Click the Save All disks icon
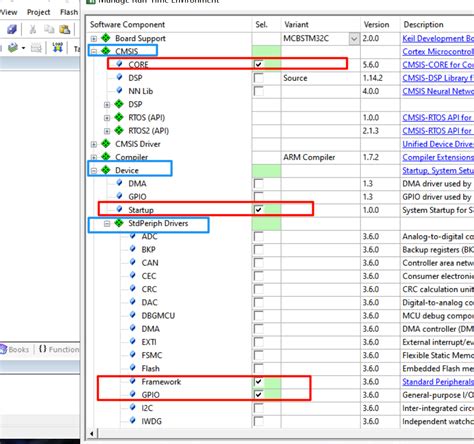 [x=12, y=29]
